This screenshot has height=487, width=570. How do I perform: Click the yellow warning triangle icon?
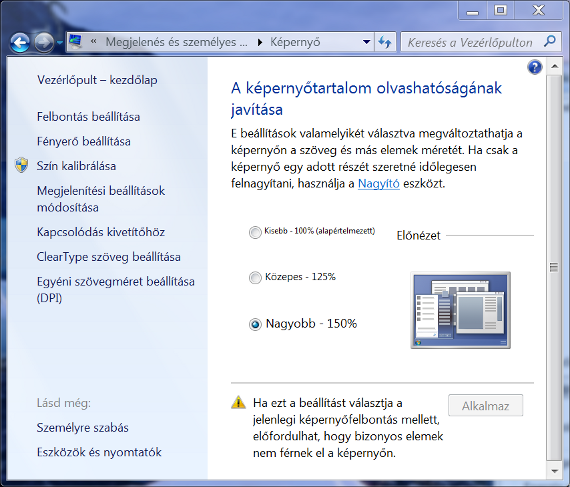point(238,402)
